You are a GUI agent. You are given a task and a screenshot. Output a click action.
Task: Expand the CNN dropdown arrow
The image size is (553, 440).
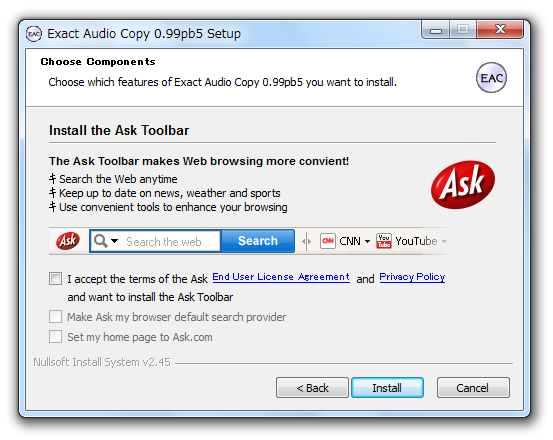(367, 242)
